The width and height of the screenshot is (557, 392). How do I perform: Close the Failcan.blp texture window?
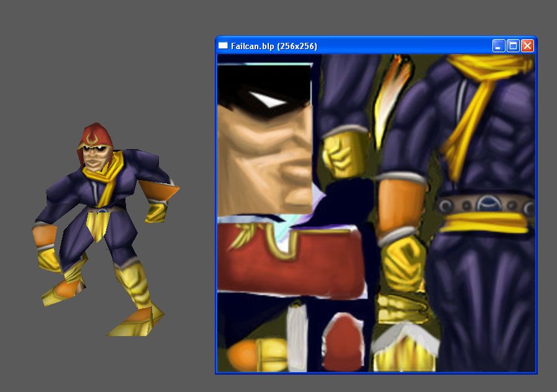point(528,46)
